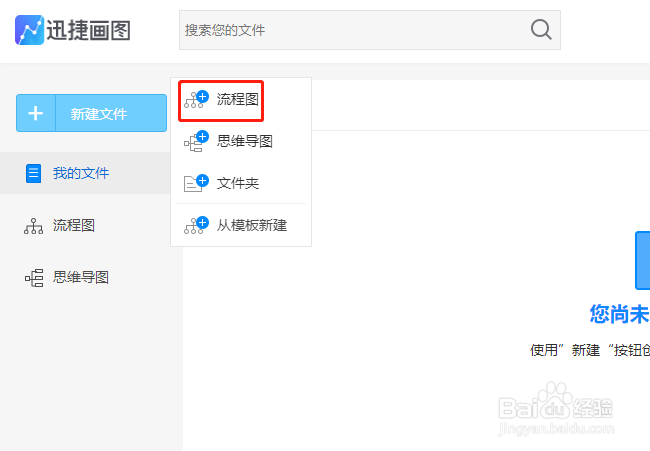Choose 文件夹 from the new-file menu

(237, 183)
